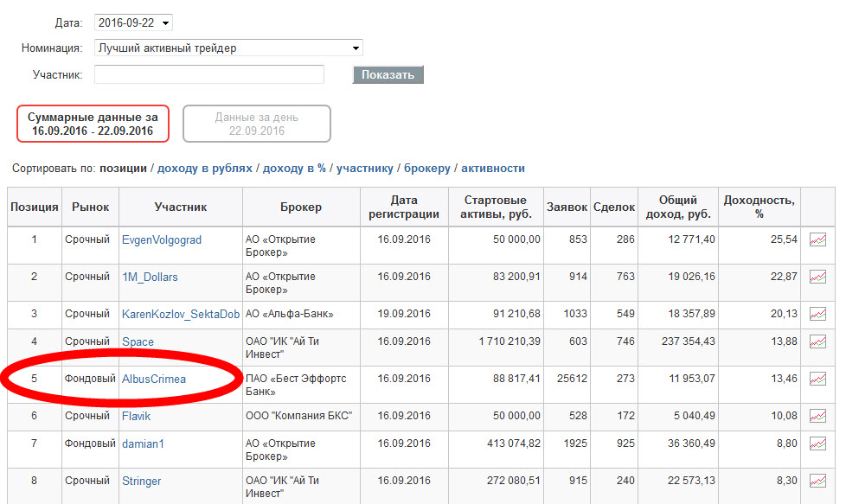
Task: Switch to Данные за день 22.09.2016 tab
Action: point(257,124)
